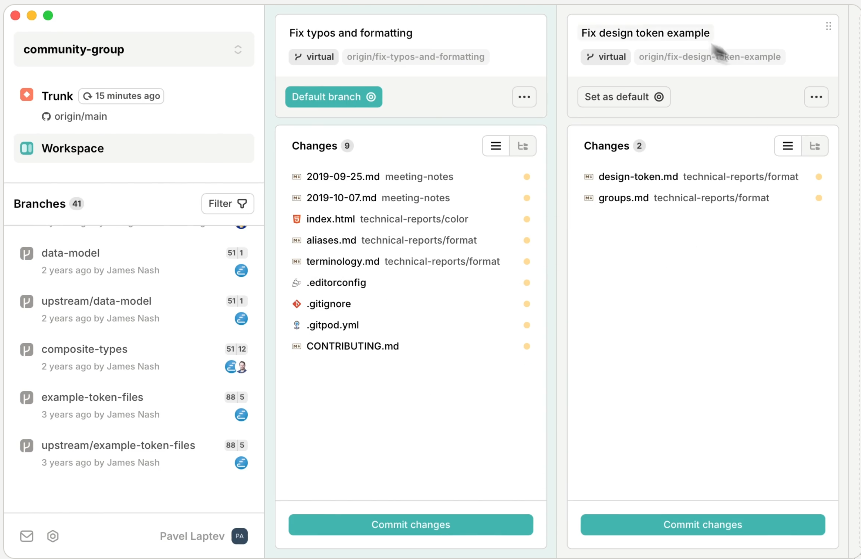Click yellow status dot next to aliases.md

527,240
